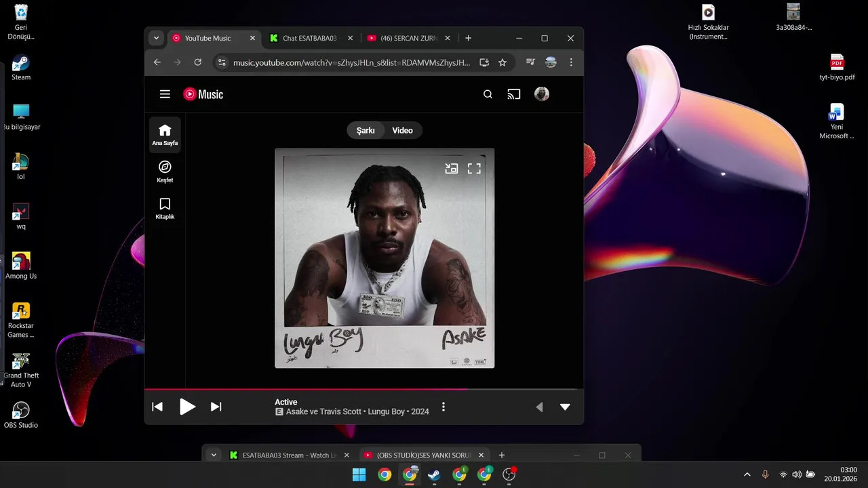
Task: Switch to Şarkı mode
Action: tap(366, 130)
